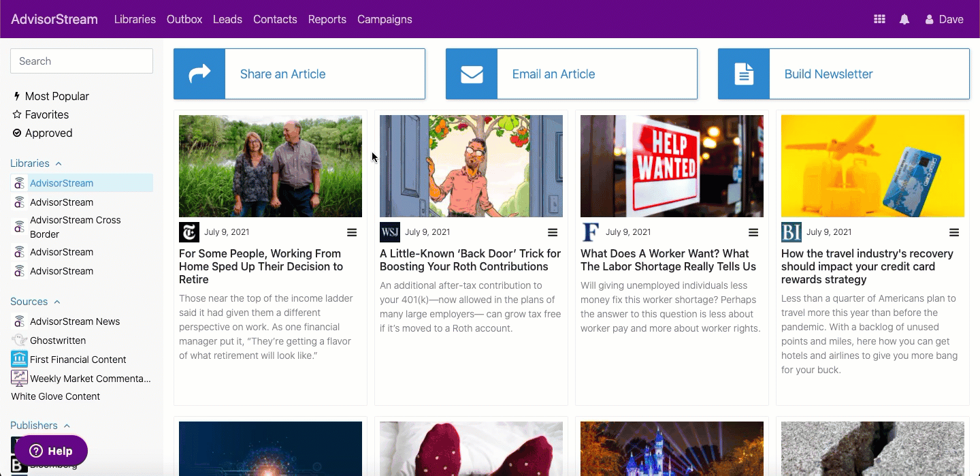Click the Business Insider BI logo
The height and width of the screenshot is (476, 980).
[x=791, y=232]
